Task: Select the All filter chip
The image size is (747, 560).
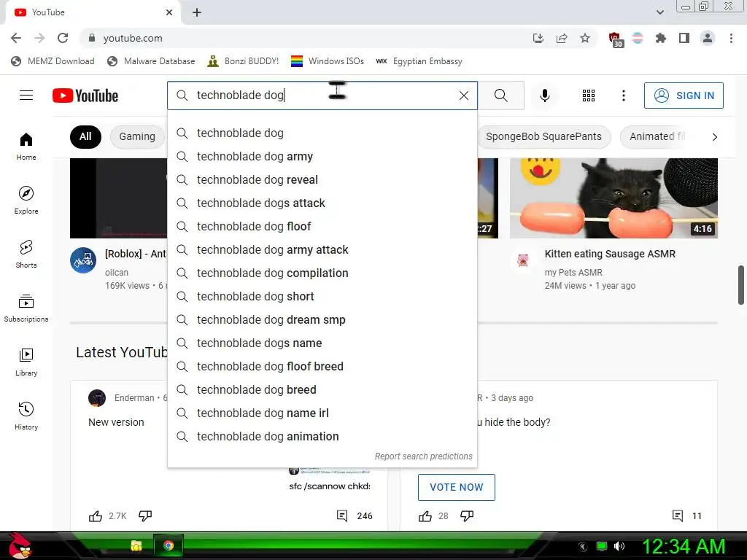Action: (x=85, y=136)
